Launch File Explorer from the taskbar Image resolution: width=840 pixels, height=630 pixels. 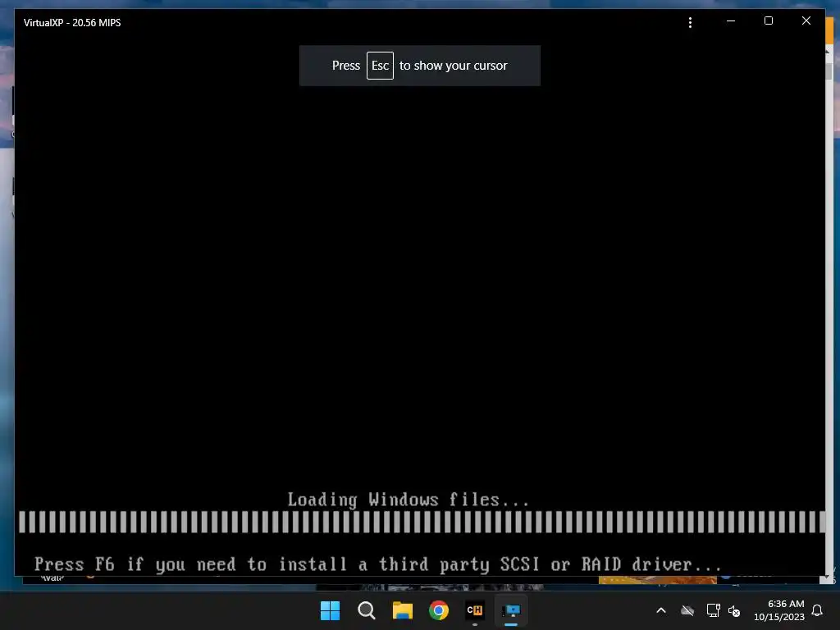(x=402, y=610)
